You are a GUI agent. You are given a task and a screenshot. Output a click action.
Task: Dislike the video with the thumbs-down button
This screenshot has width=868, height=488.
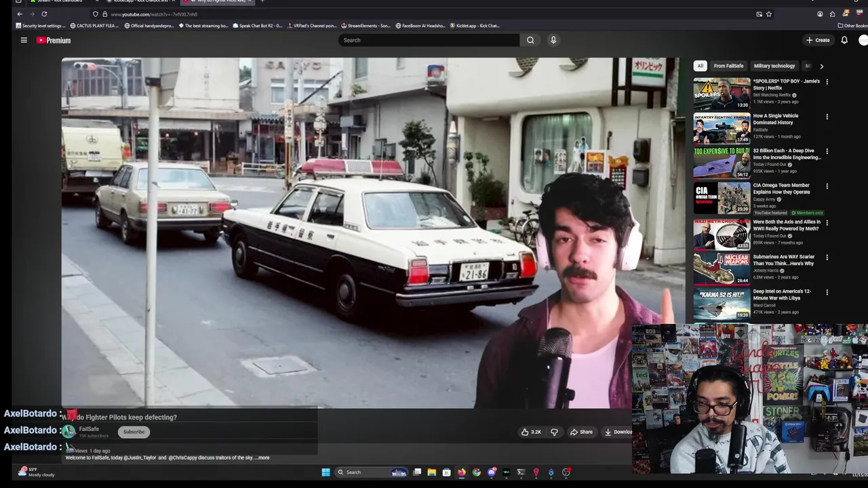point(554,432)
